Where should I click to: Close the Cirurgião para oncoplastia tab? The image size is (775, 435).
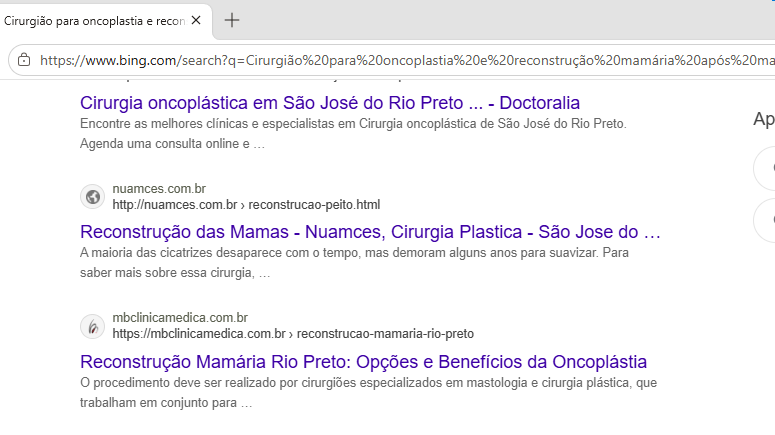(x=196, y=20)
